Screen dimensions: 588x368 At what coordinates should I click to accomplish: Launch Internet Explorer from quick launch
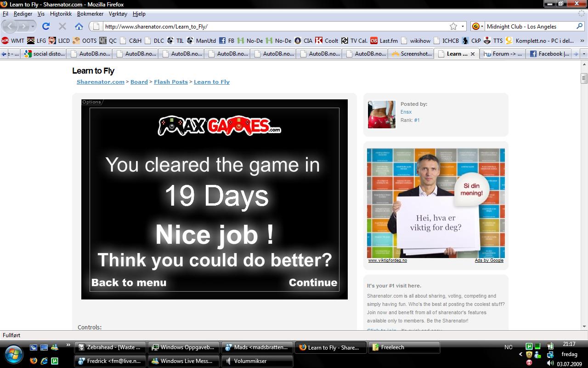pos(44,361)
